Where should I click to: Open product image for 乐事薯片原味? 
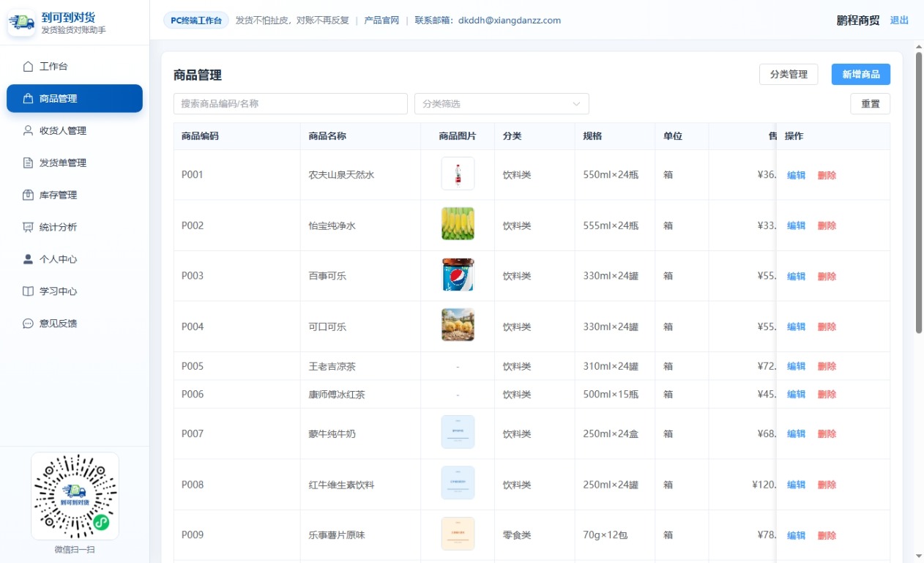pyautogui.click(x=458, y=534)
